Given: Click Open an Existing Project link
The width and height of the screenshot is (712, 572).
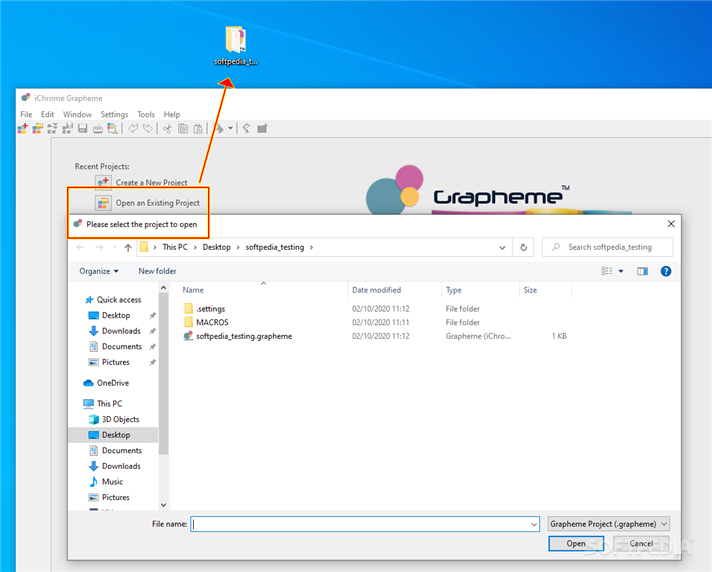Looking at the screenshot, I should coord(158,203).
